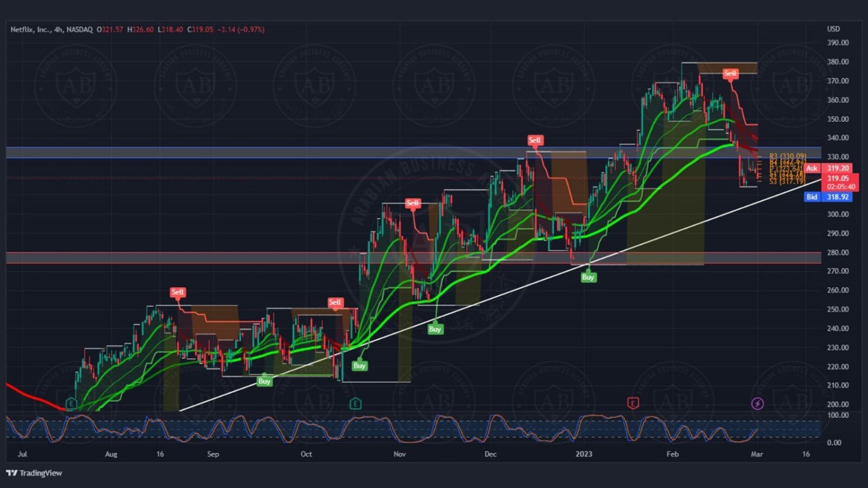Click the USD currency label
Image resolution: width=868 pixels, height=488 pixels.
(833, 29)
